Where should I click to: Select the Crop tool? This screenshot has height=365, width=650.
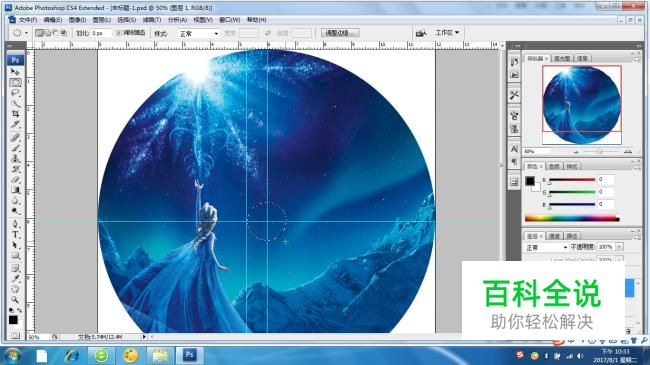(x=15, y=113)
